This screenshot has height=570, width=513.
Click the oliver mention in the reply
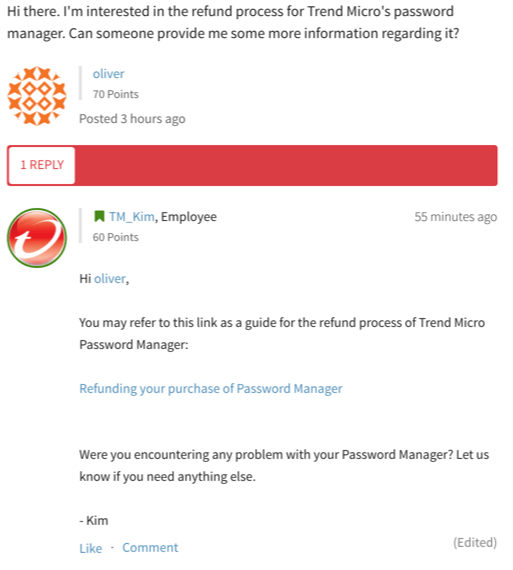coord(110,279)
